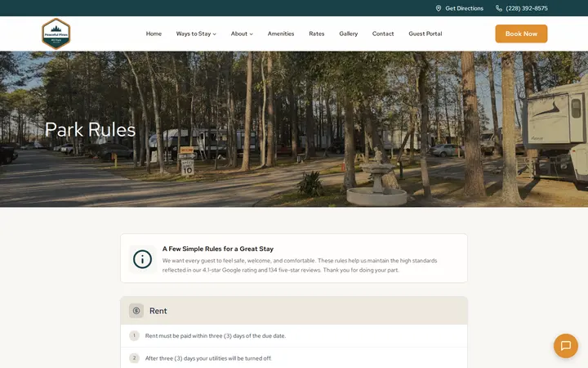Open the Guest Portal link
588x368 pixels.
tap(425, 34)
